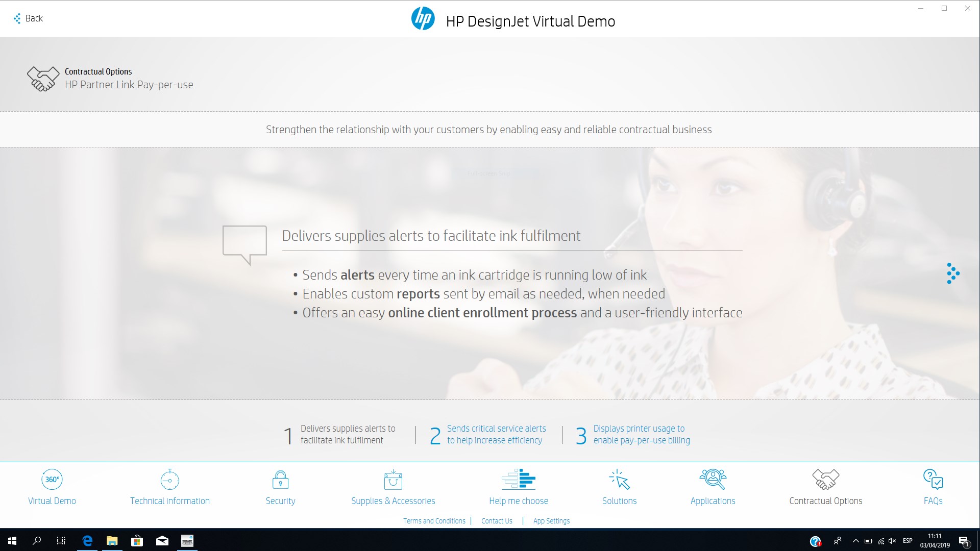Open the Contractual Options handshake icon
This screenshot has height=551, width=980.
click(825, 480)
